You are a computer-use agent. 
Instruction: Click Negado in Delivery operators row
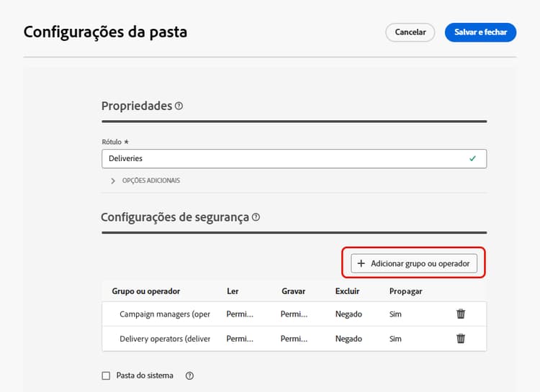[348, 339]
